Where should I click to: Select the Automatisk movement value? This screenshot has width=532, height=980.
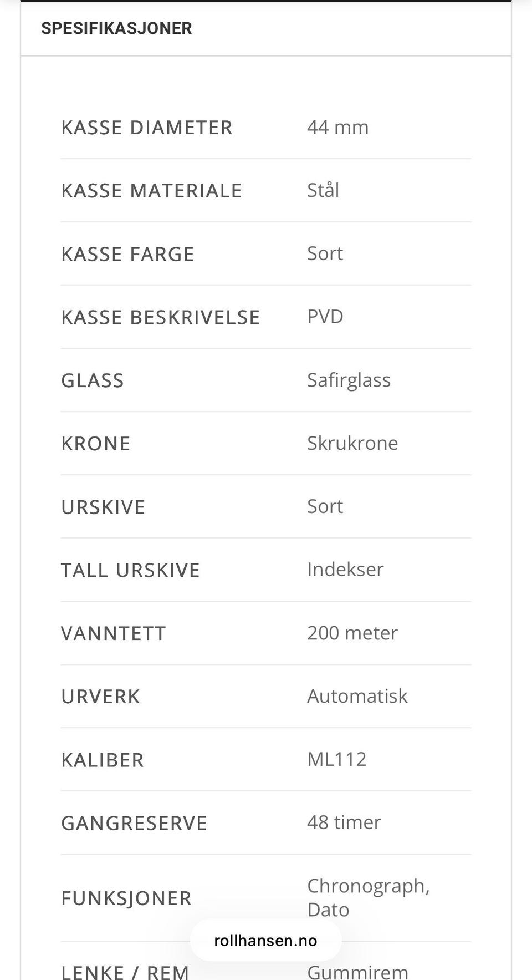coord(357,696)
